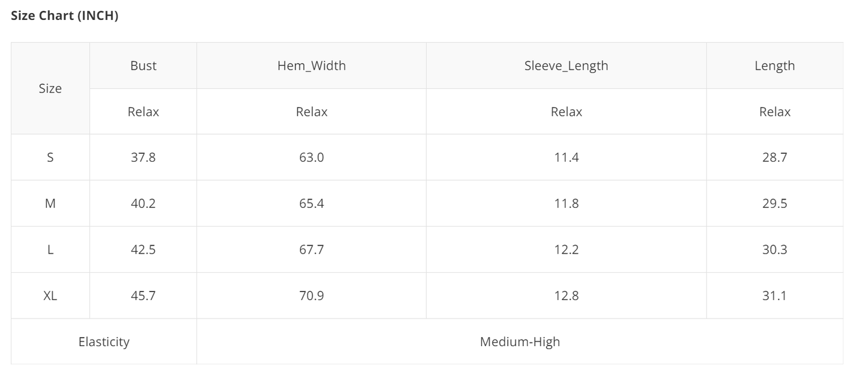Click the Length column header
Viewport: 868px width, 390px height.
point(774,66)
